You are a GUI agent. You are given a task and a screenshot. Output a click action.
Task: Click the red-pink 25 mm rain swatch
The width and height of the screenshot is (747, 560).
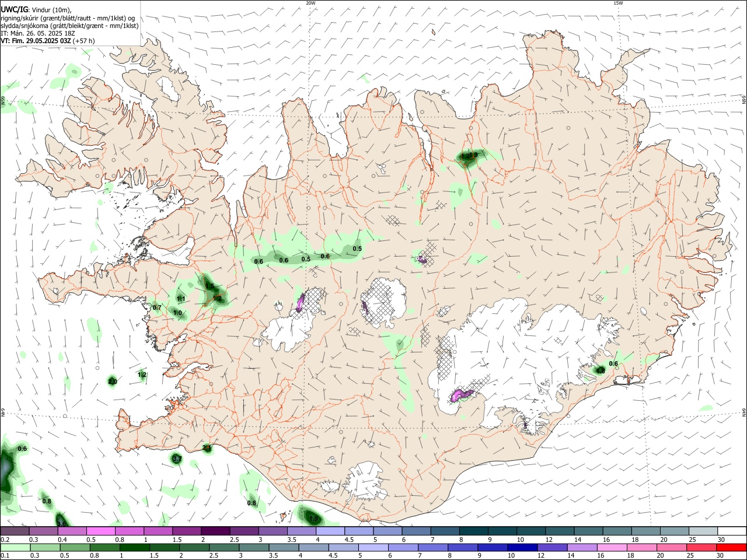click(701, 547)
